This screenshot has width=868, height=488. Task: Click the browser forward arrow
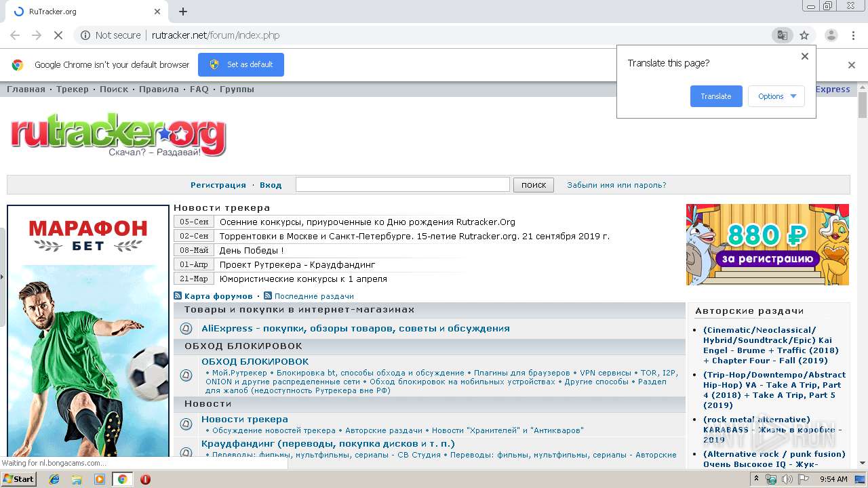[37, 35]
